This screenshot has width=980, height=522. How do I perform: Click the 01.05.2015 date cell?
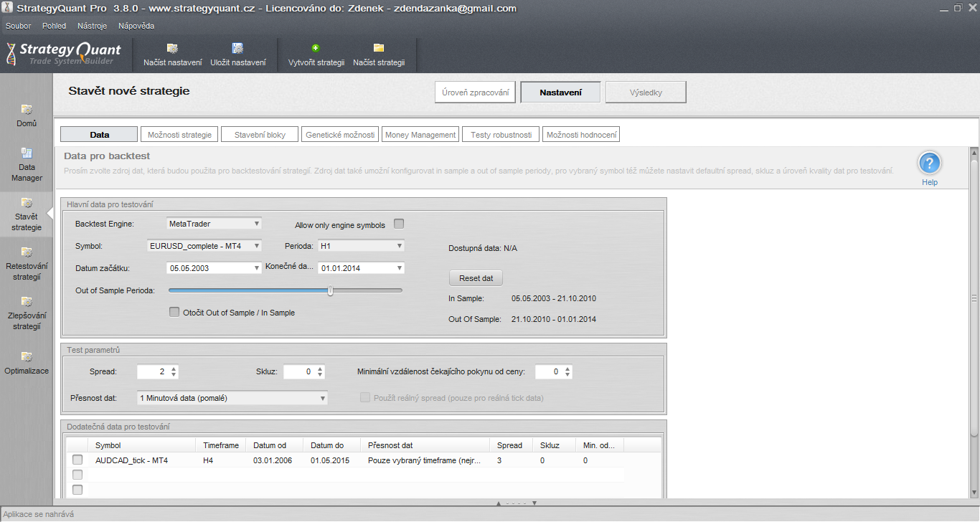click(330, 460)
